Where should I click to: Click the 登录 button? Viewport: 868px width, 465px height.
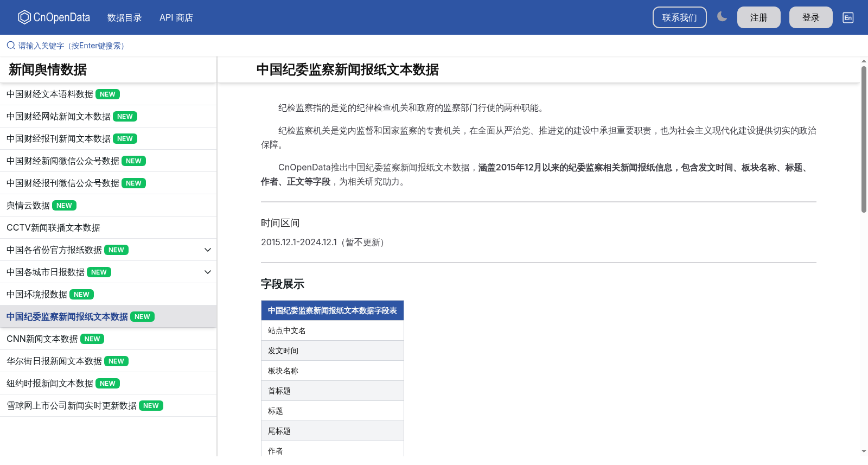[811, 17]
